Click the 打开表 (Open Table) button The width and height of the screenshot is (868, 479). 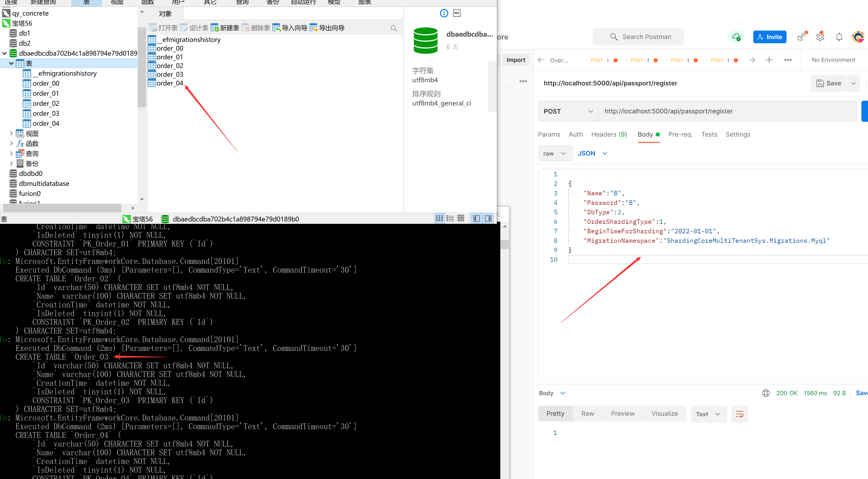tap(165, 28)
